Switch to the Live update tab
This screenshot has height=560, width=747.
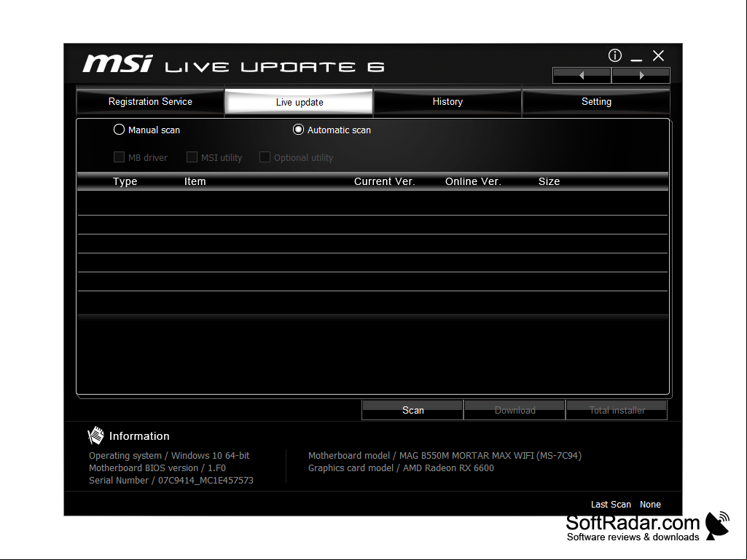(x=299, y=102)
